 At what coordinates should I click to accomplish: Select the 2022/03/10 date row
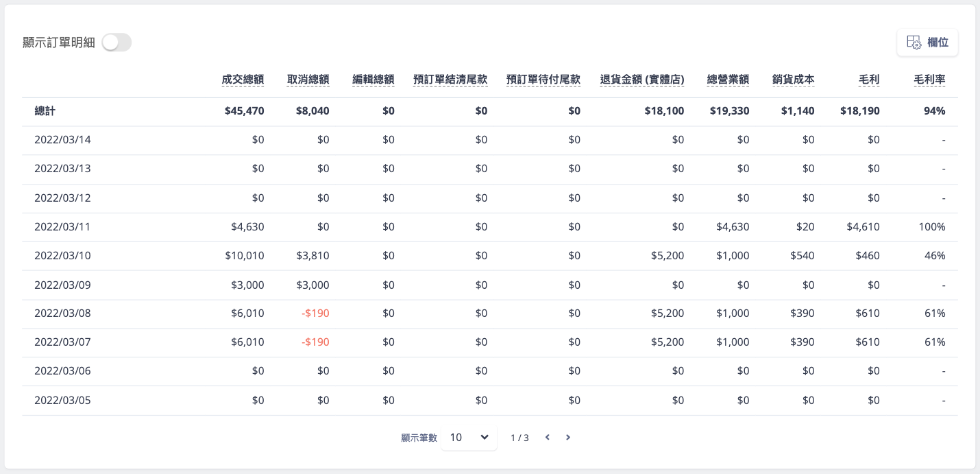coord(490,256)
